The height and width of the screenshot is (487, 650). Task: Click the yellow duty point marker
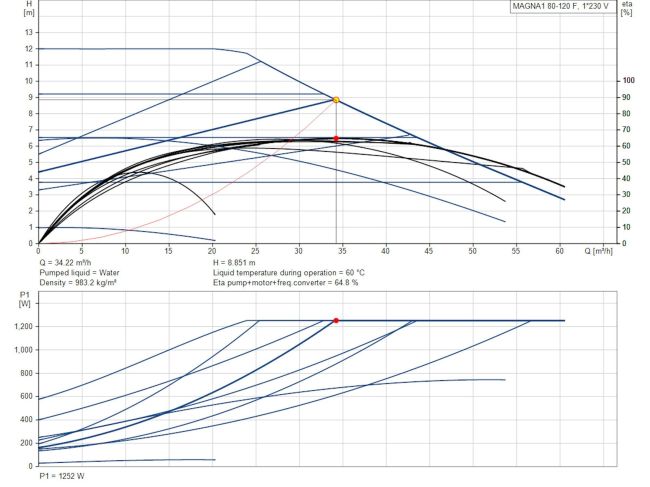pos(336,100)
